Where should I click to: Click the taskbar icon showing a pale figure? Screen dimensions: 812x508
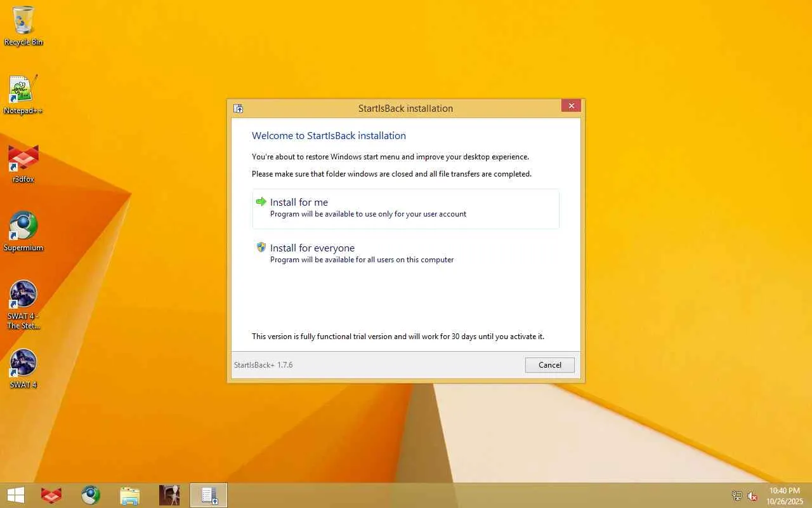169,495
